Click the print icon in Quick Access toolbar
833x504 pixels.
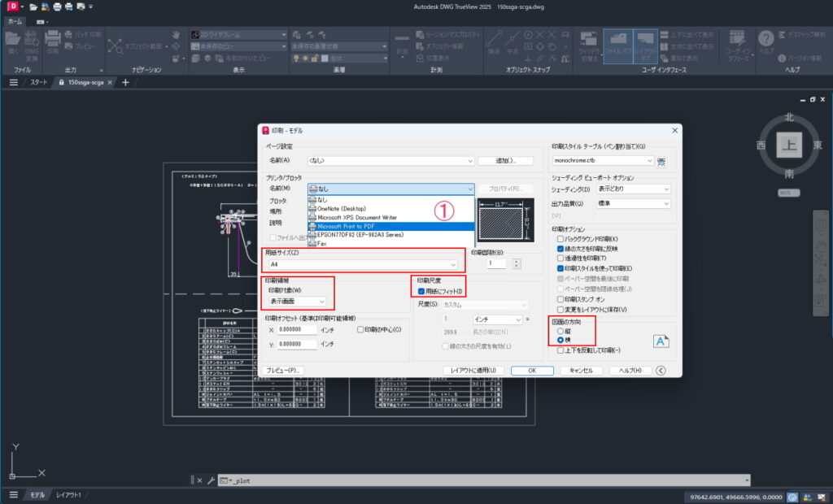(x=57, y=7)
